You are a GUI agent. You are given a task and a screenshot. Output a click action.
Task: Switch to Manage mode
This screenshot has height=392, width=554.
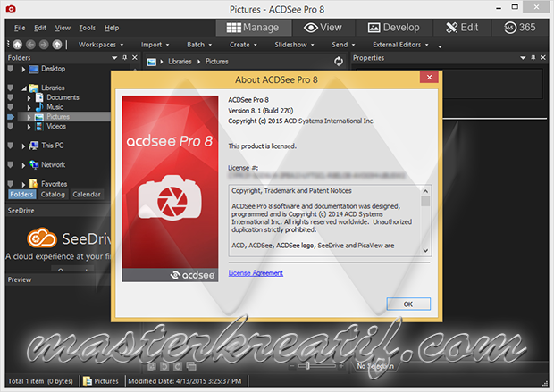click(253, 28)
